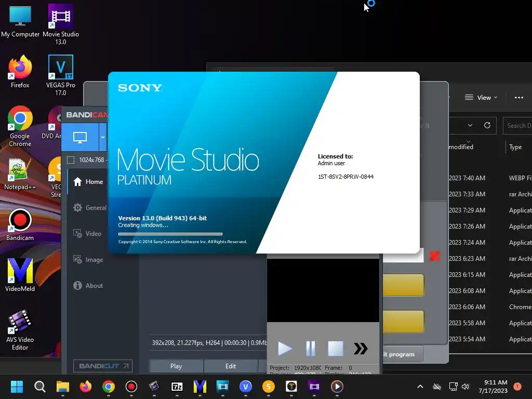The height and width of the screenshot is (399, 532).
Task: Select the file modified at 7:40 AM
Action: click(490, 178)
